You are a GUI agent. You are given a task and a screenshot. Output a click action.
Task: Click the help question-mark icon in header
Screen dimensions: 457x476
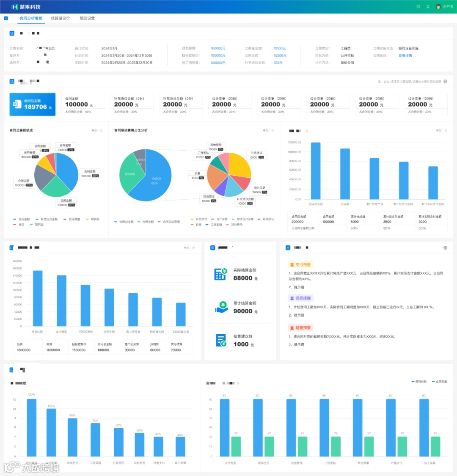point(418,7)
